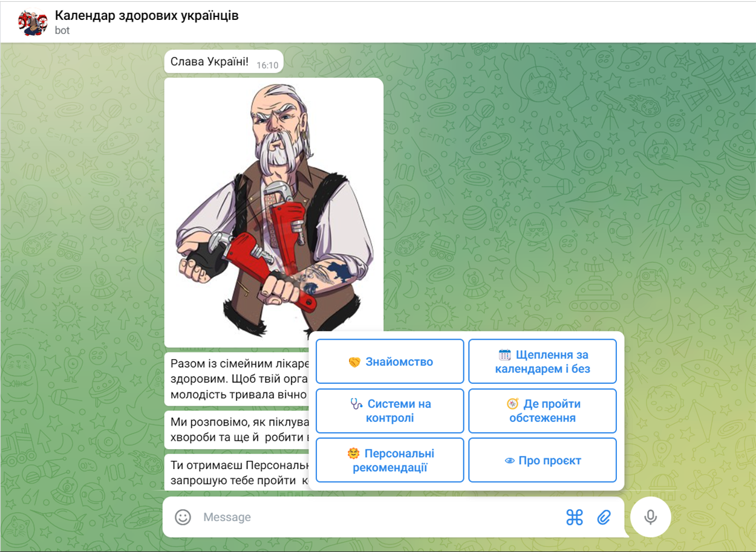Open the Про проєкт button
Screen dimensions: 756x552
(543, 460)
